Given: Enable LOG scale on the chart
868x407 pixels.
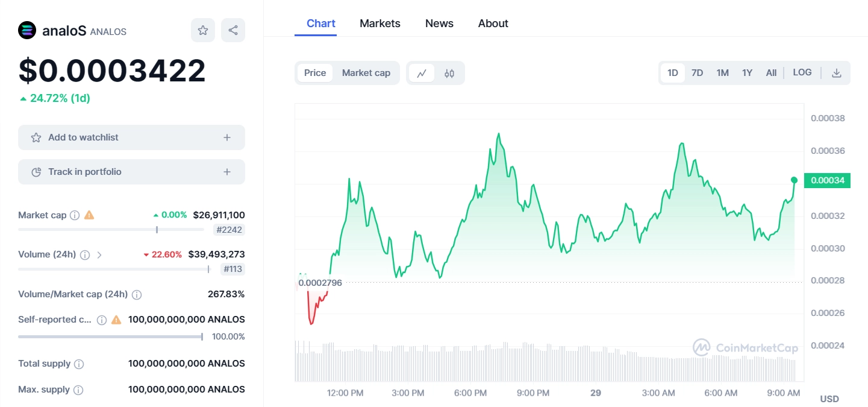Looking at the screenshot, I should [x=802, y=72].
